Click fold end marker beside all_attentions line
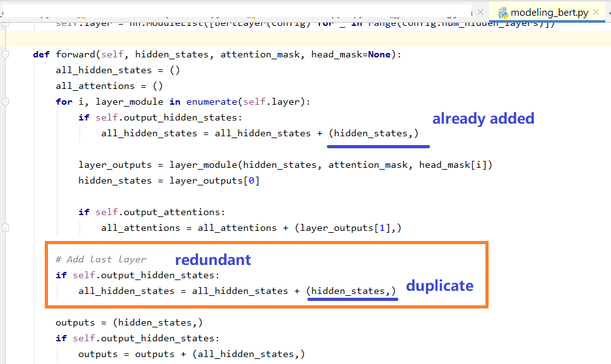611x364 pixels. click(x=6, y=227)
